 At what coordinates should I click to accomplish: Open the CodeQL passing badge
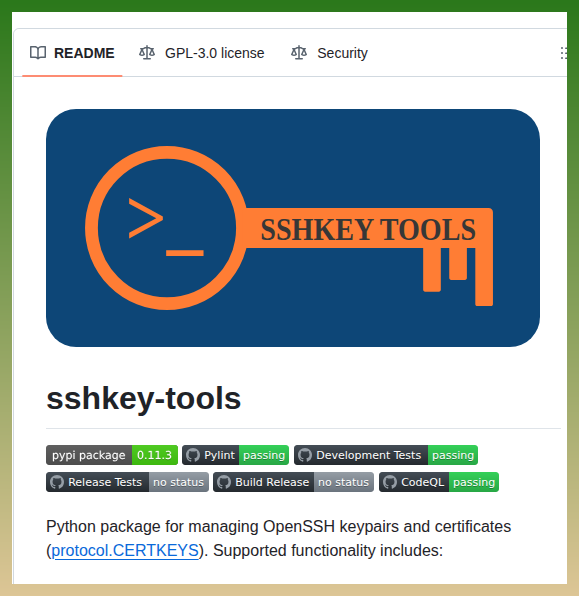tap(439, 482)
